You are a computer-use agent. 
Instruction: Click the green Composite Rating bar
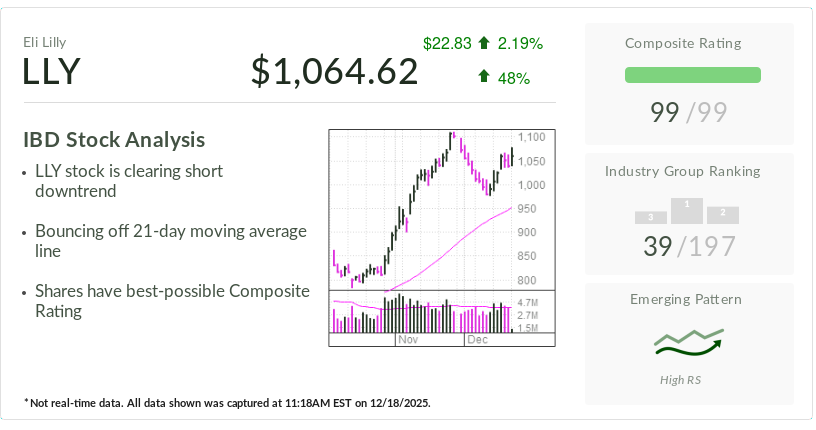click(x=692, y=75)
